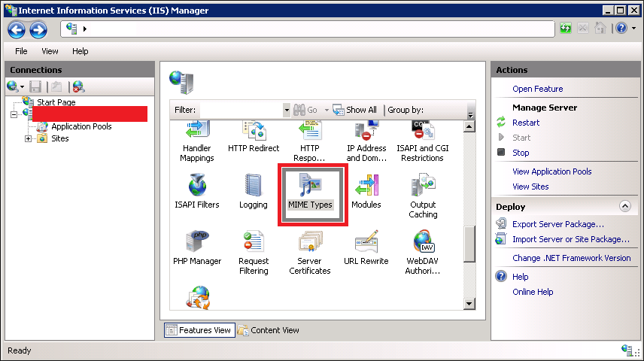
Task: Select Start Page in Connections tree
Action: (56, 102)
